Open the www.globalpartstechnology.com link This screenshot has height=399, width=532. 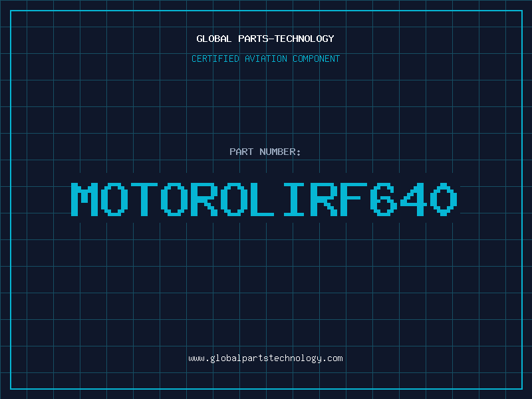coord(265,358)
